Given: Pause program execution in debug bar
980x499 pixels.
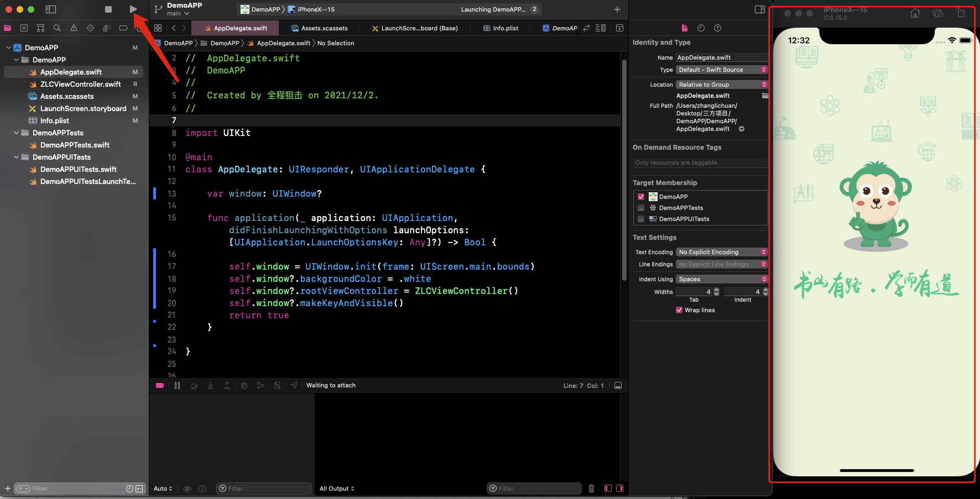Looking at the screenshot, I should (177, 386).
